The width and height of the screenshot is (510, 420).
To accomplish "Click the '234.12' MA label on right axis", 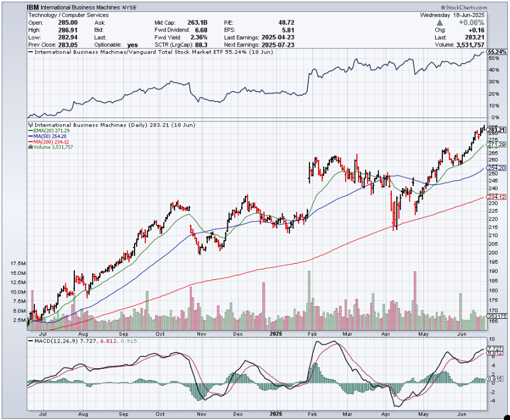I will 496,197.
